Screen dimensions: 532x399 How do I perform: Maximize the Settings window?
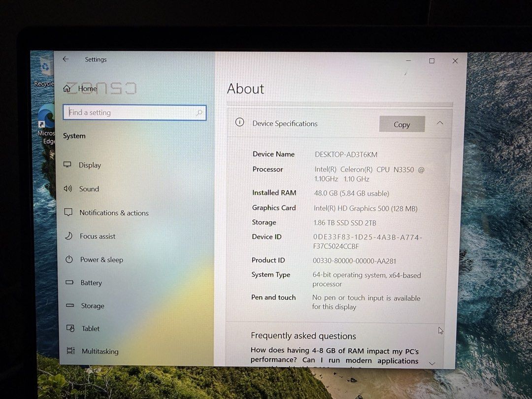coord(432,61)
